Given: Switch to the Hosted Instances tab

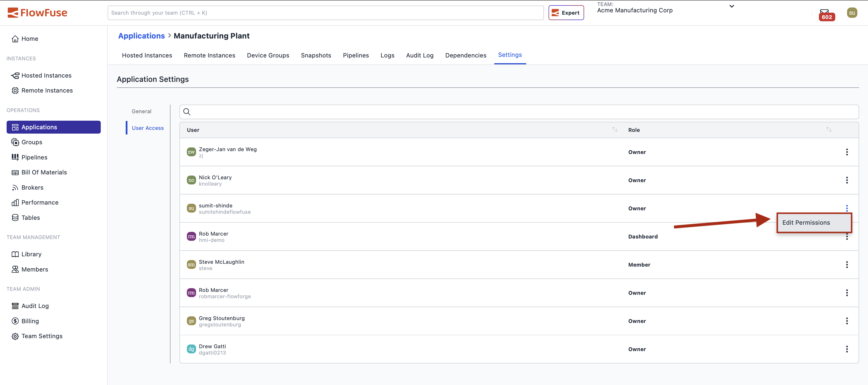Looking at the screenshot, I should (x=147, y=55).
